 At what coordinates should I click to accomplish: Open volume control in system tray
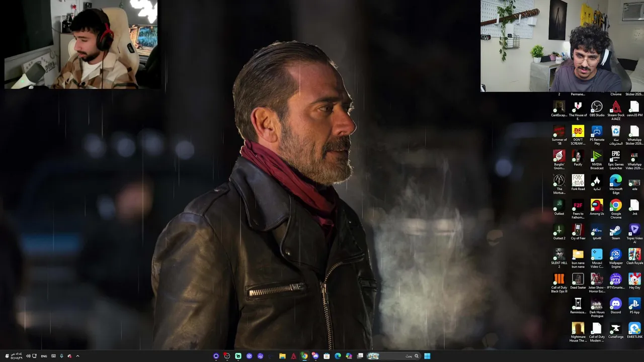28,356
